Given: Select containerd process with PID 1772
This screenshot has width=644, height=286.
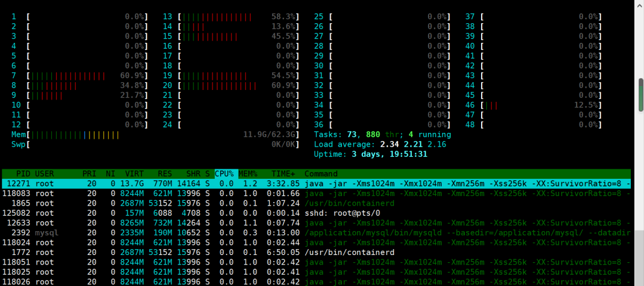Looking at the screenshot, I should click(x=316, y=253).
